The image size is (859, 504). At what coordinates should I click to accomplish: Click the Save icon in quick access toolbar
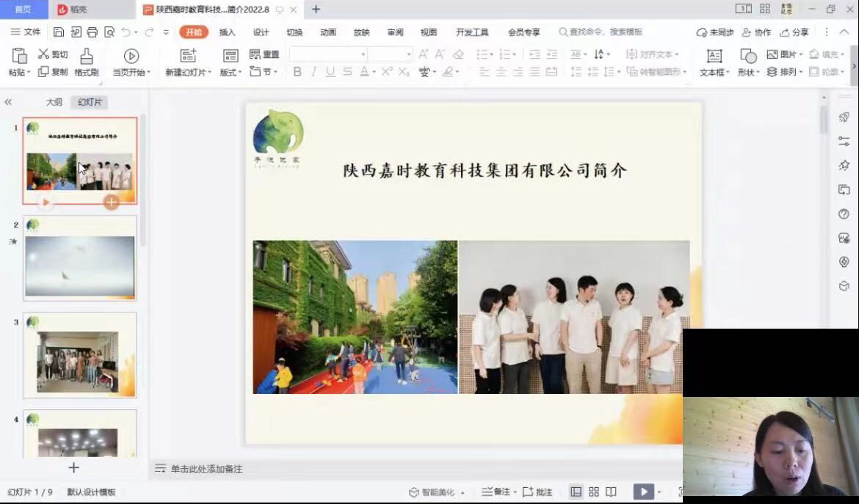click(59, 32)
